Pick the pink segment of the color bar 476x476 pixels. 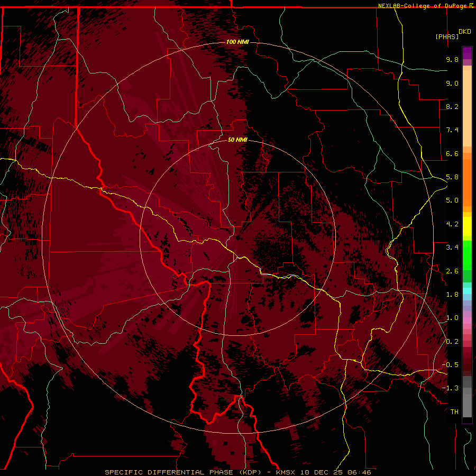(467, 321)
